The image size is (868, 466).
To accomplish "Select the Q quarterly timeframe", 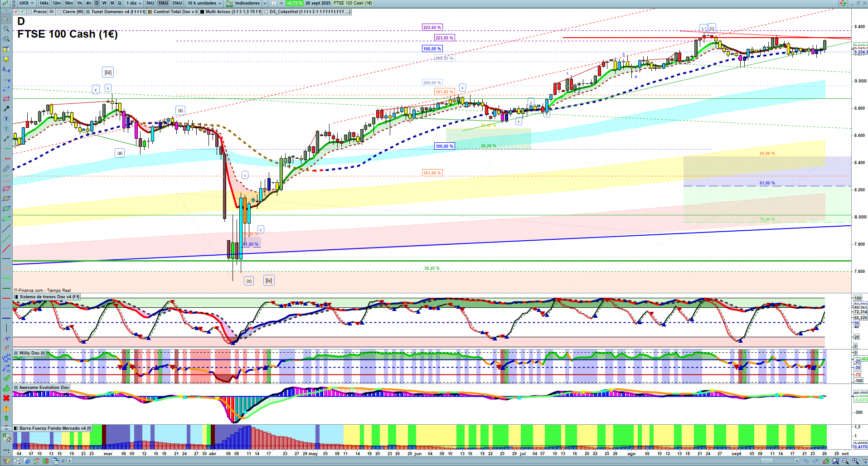I will tap(120, 3).
